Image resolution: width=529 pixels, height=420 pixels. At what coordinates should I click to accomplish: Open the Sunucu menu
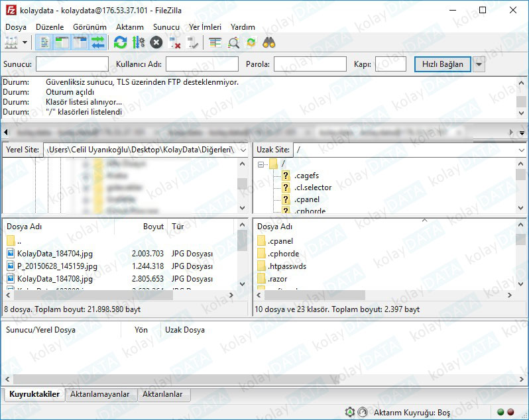(x=166, y=27)
